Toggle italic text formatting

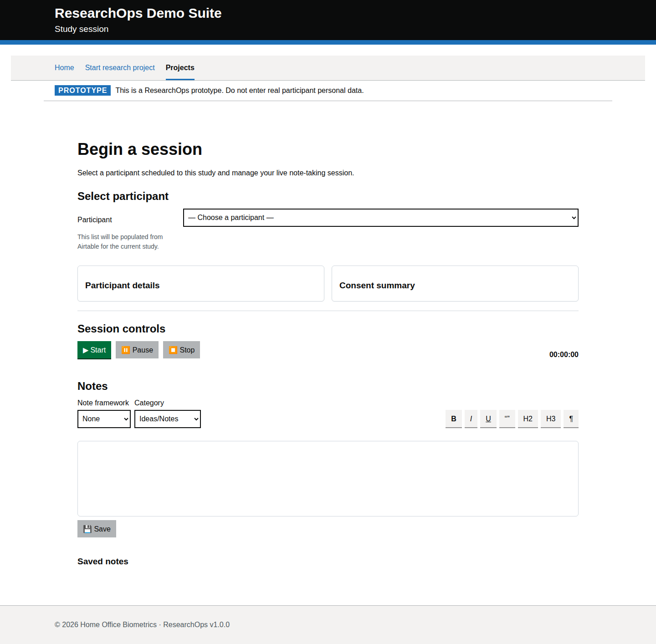click(x=471, y=419)
